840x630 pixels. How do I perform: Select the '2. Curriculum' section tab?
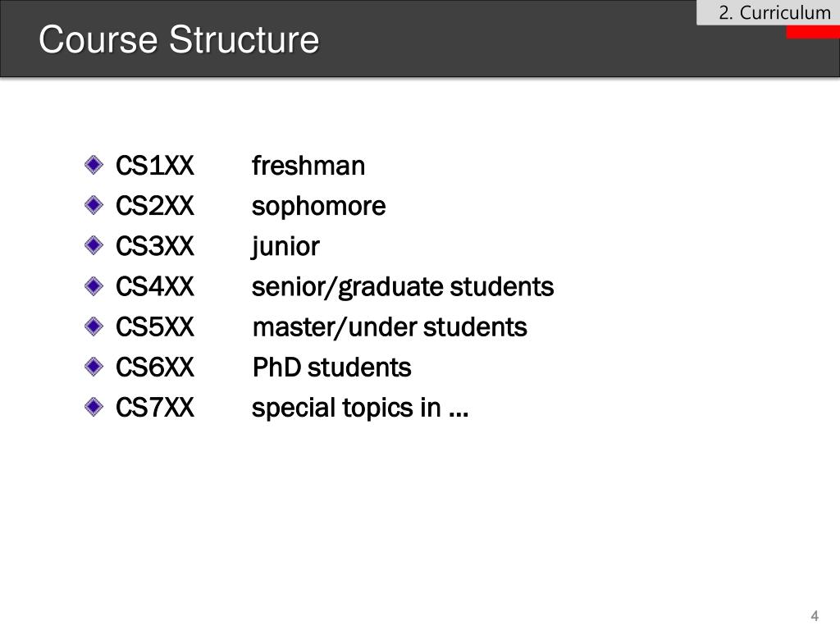768,12
